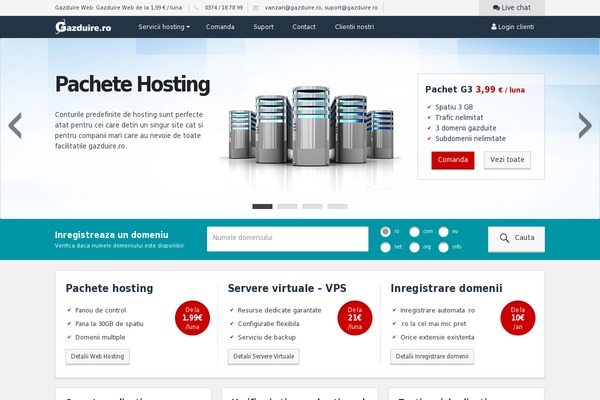Select the .com domain radio button
This screenshot has width=600, height=400.
[x=414, y=232]
